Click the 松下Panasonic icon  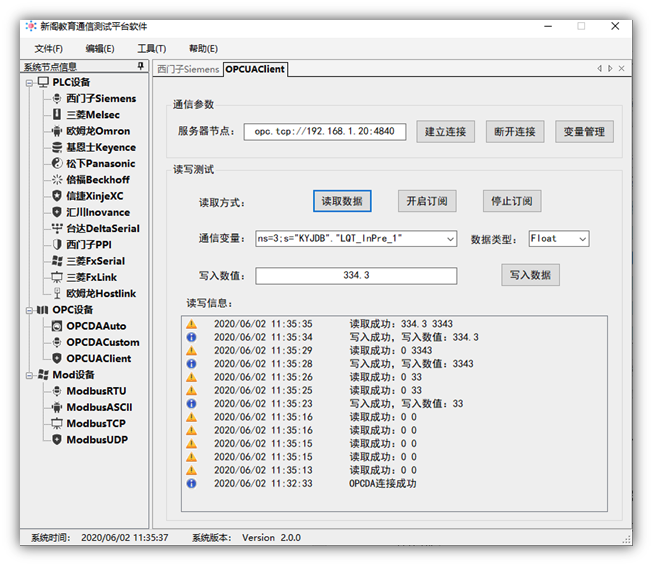57,163
